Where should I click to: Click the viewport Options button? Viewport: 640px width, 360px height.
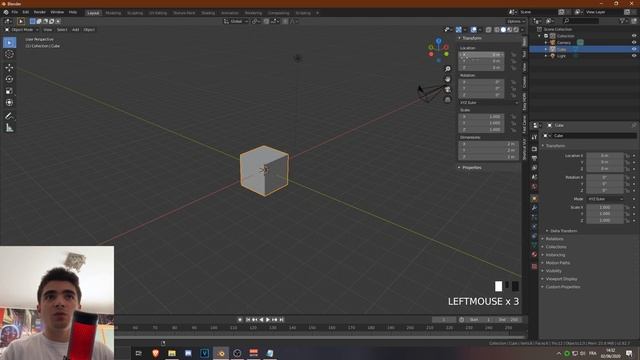[x=516, y=21]
